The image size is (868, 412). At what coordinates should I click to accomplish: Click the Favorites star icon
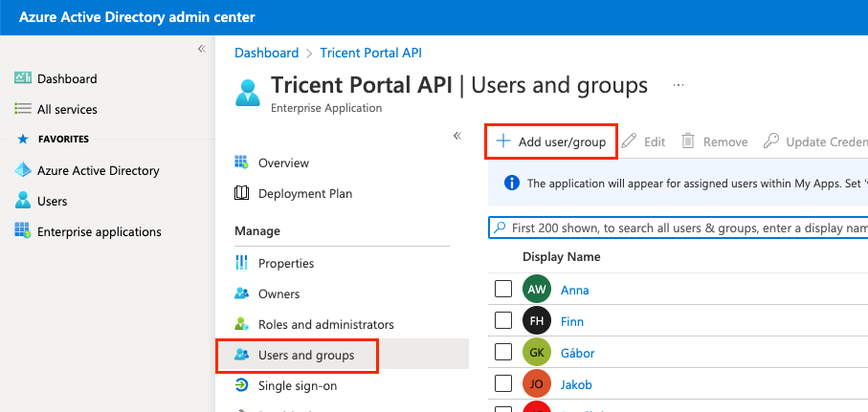[x=23, y=140]
